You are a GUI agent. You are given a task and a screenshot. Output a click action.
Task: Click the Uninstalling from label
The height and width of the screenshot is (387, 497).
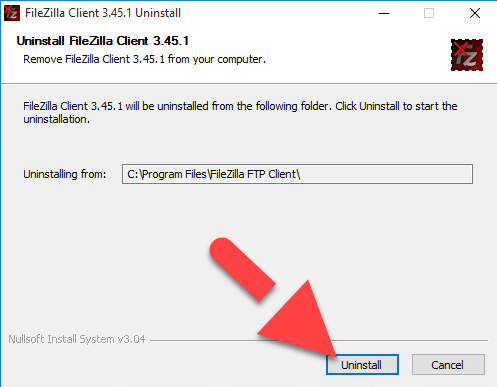coord(64,174)
